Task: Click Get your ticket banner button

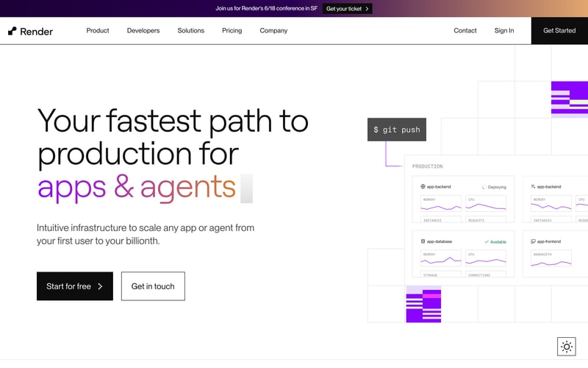Action: pos(347,8)
